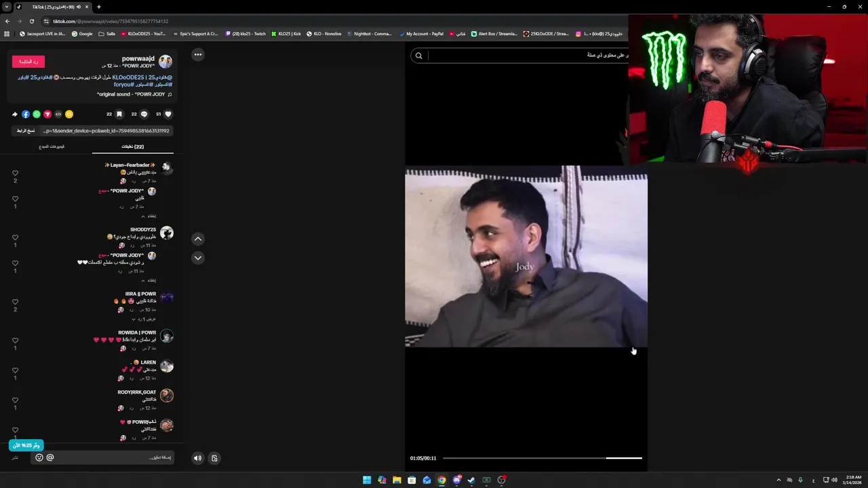The image size is (868, 488).
Task: Click the red share icon beside WhatsApp
Action: pos(47,114)
